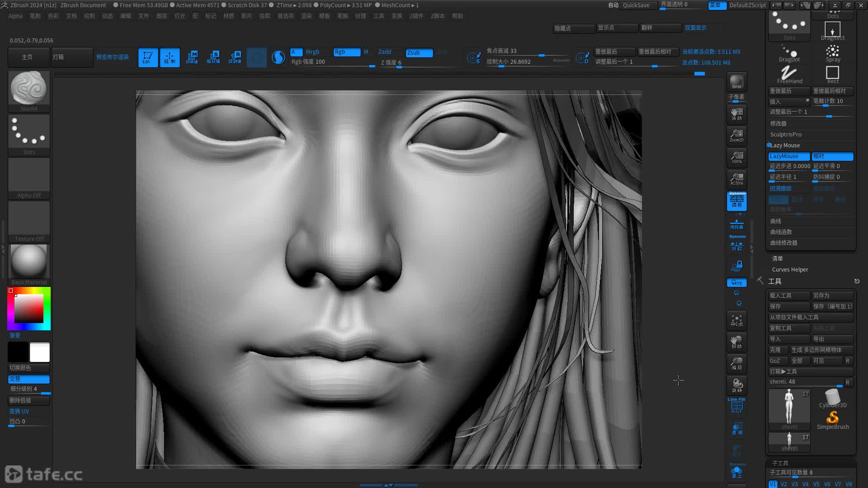Screen dimensions: 868x488
Task: Open the Brush (笔刷) menu
Action: click(35, 16)
